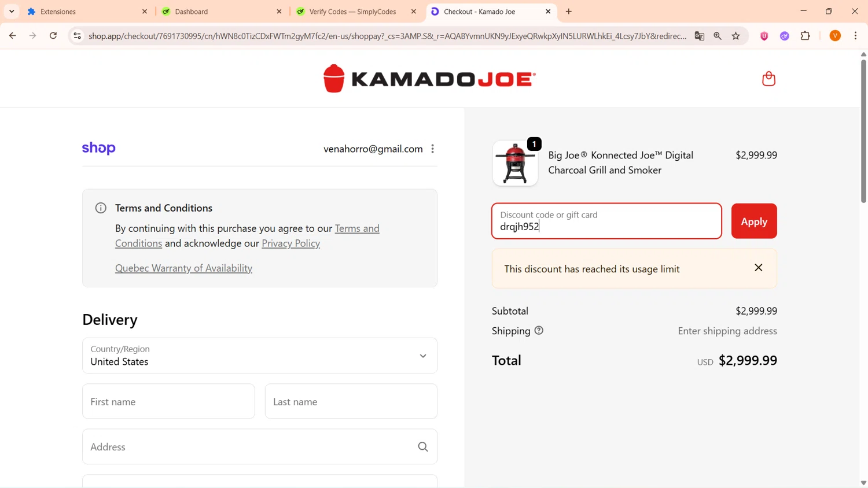Open the uBlock shield extension

[x=764, y=36]
